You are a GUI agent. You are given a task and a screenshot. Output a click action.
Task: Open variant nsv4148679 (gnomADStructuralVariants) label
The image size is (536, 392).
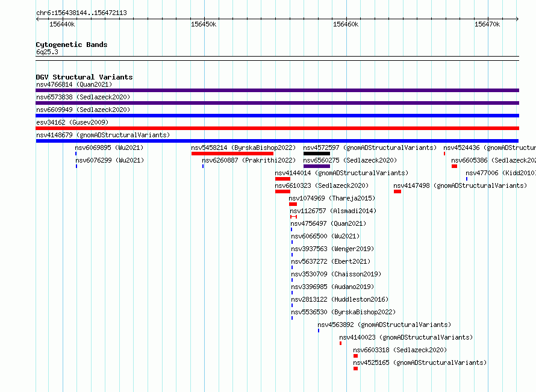coord(103,135)
